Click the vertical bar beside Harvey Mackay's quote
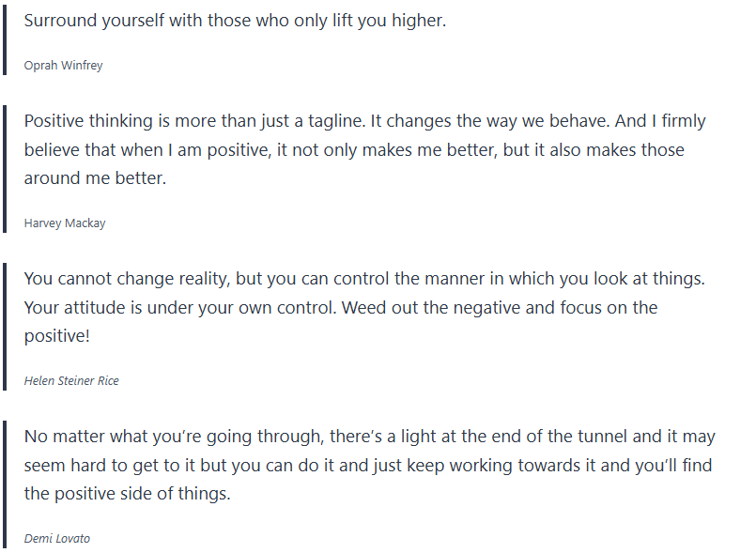 [5, 169]
